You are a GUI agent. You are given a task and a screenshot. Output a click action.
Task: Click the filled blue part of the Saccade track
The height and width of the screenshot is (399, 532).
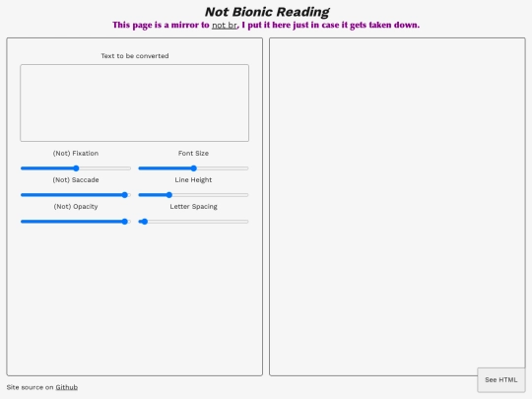point(71,195)
